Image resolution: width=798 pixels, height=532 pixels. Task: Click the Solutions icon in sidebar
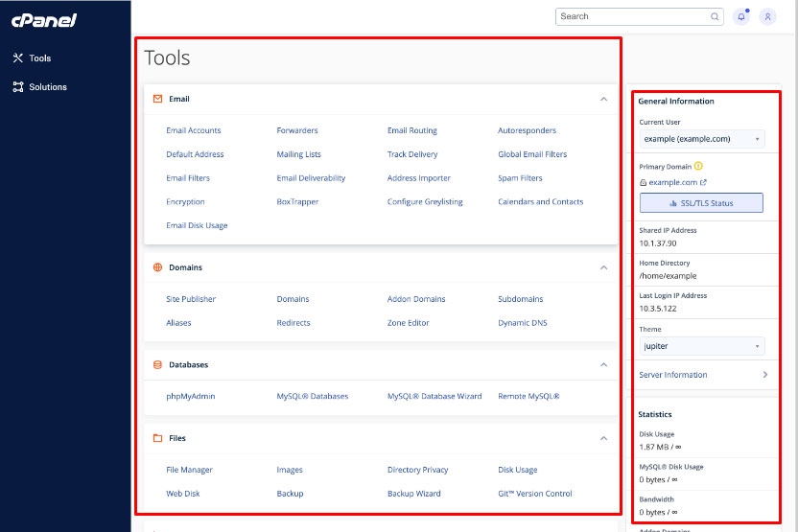18,87
